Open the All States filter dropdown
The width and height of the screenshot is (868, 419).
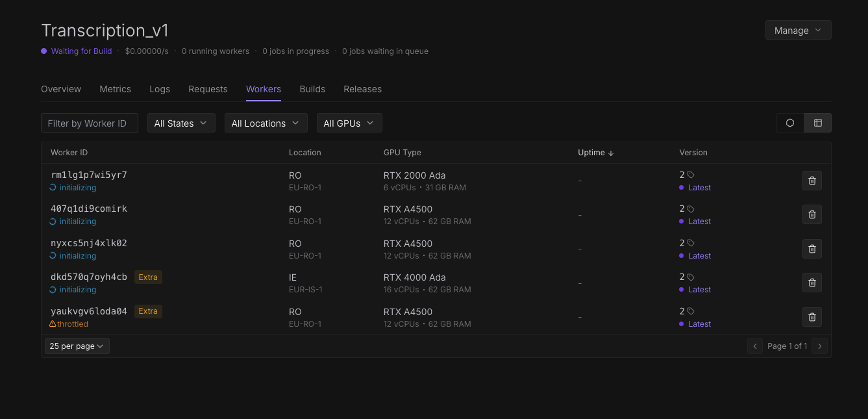pyautogui.click(x=181, y=123)
